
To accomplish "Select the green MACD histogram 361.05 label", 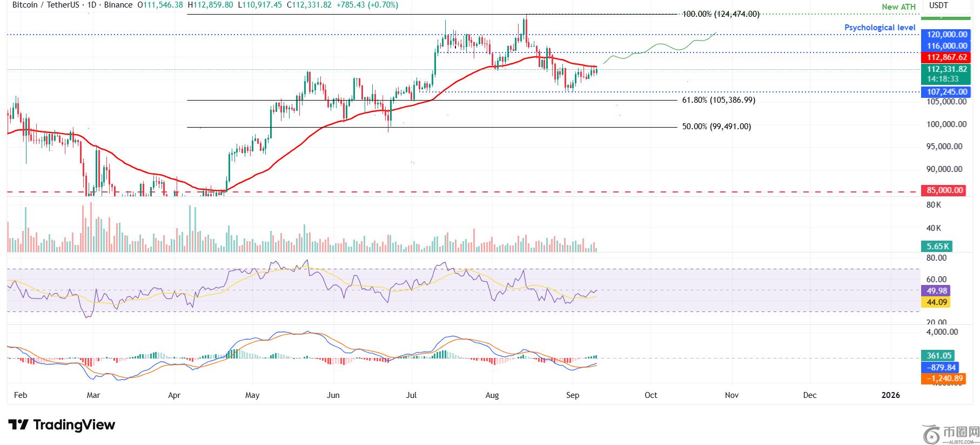I will pyautogui.click(x=939, y=356).
